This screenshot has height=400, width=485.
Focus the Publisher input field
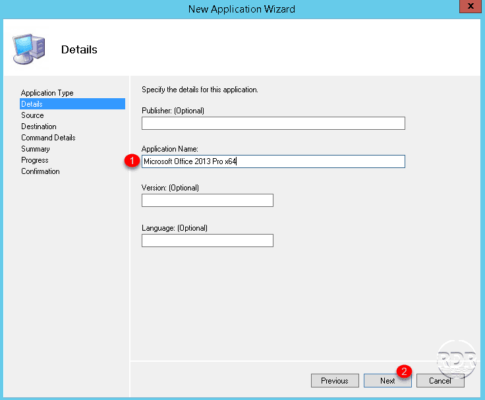pos(273,123)
